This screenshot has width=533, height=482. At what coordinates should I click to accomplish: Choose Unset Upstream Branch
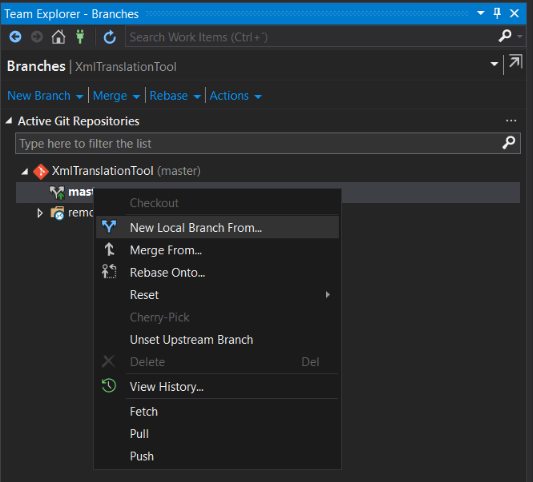click(218, 340)
